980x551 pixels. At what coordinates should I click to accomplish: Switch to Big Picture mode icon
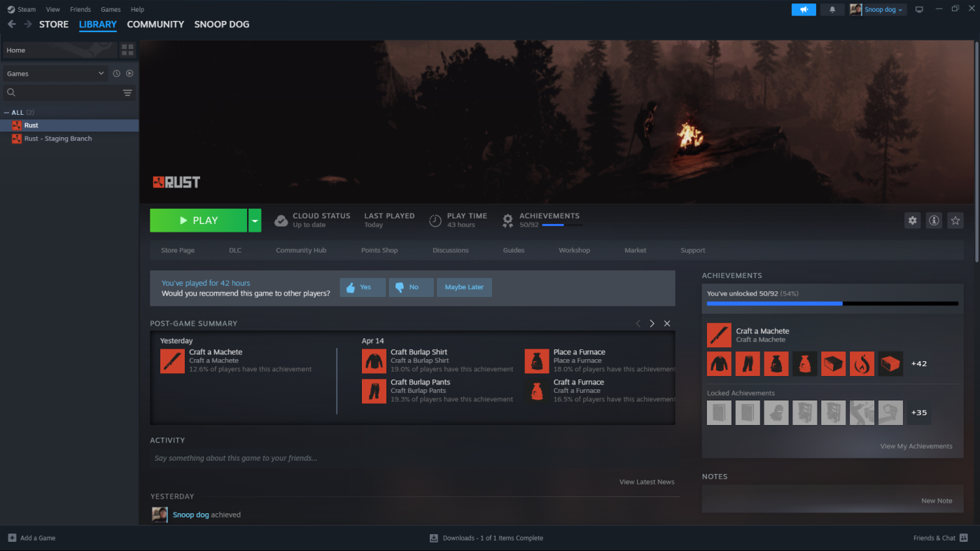pos(919,10)
